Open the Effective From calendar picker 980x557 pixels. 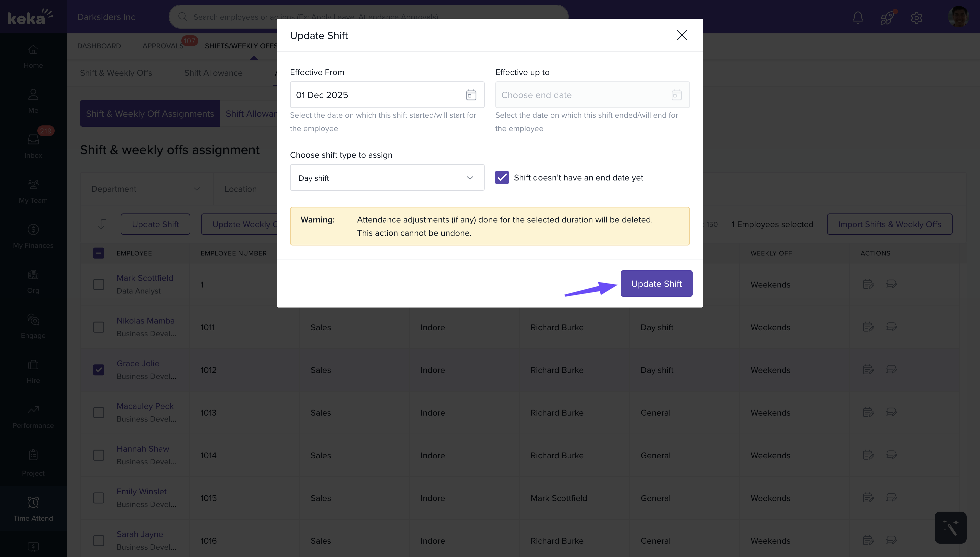pos(471,95)
